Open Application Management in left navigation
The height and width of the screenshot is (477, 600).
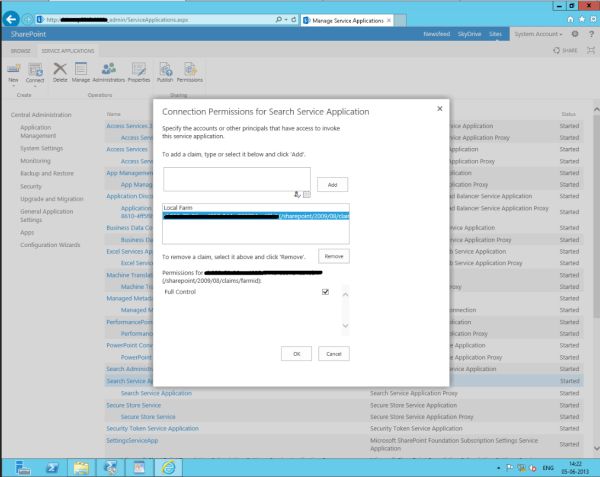coord(38,132)
